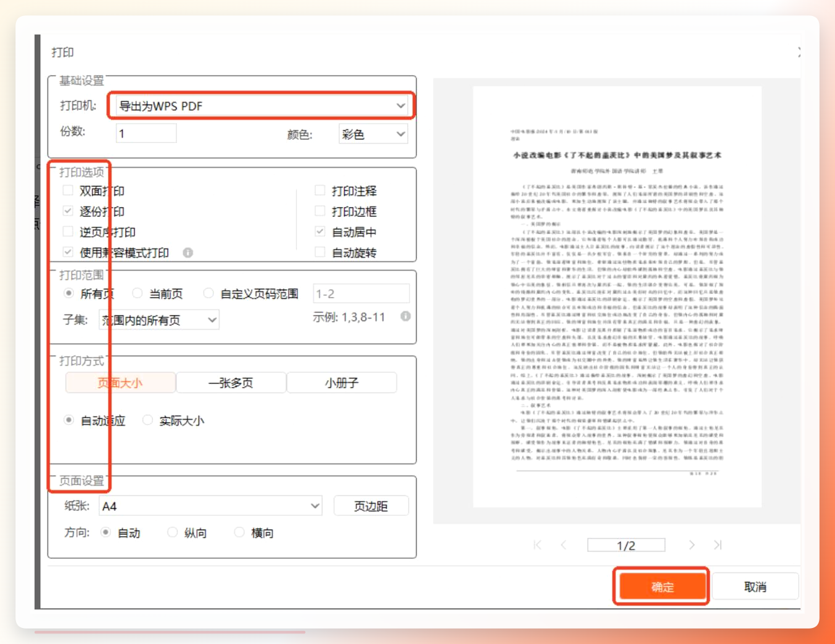
Task: Click the 份数 copies input field
Action: [x=146, y=133]
